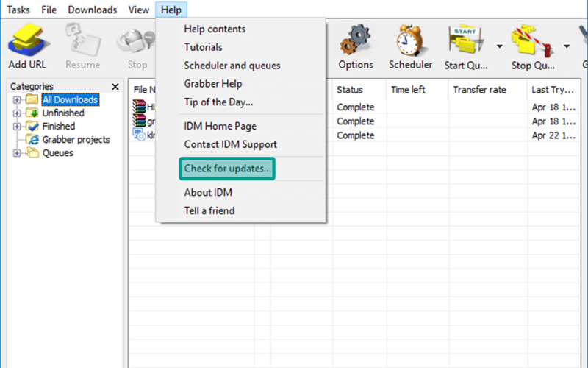Choose Tutorials from Help menu
Screen dimensions: 588x368
[203, 47]
